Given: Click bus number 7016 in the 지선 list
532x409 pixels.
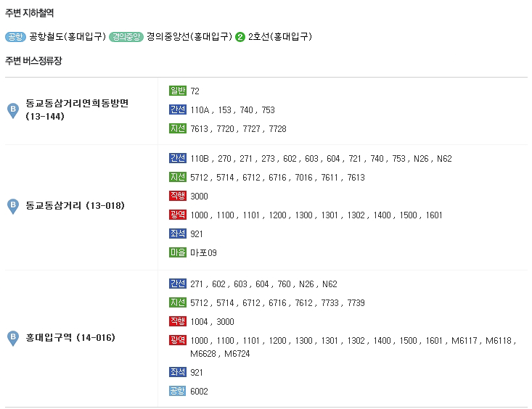Looking at the screenshot, I should 303,178.
